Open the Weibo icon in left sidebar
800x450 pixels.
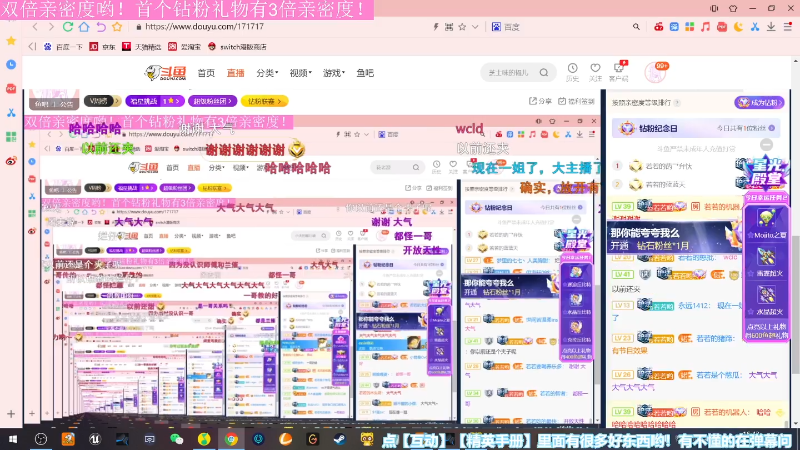pos(11,161)
